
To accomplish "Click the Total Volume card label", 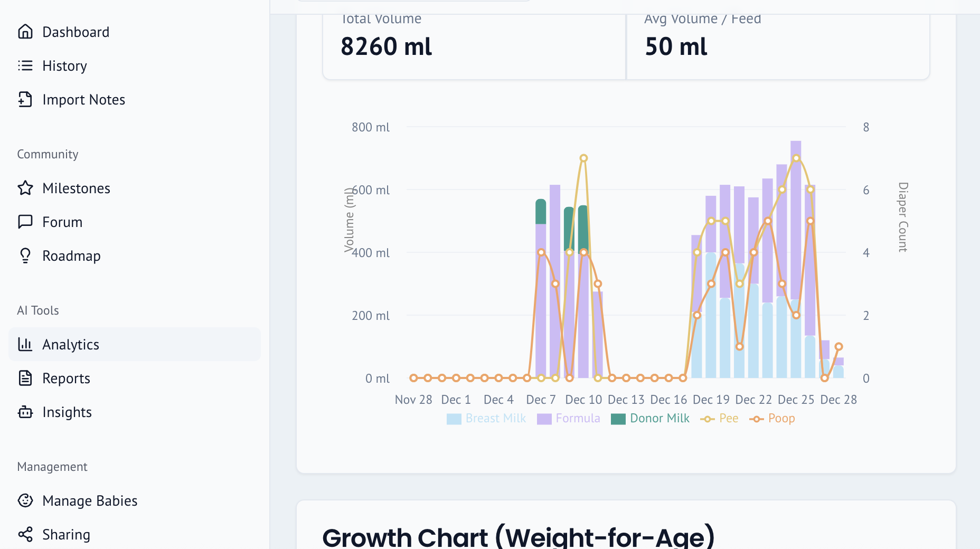I will pyautogui.click(x=381, y=19).
